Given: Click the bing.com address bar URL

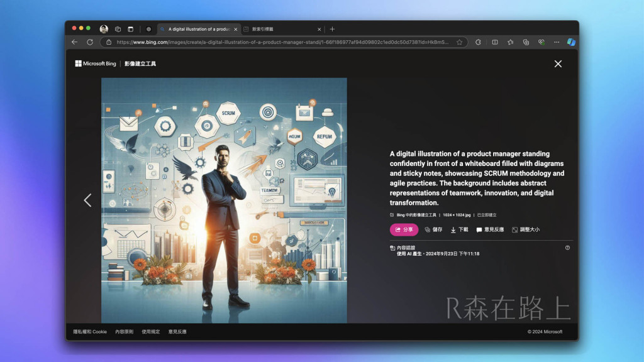Looking at the screenshot, I should (x=282, y=42).
